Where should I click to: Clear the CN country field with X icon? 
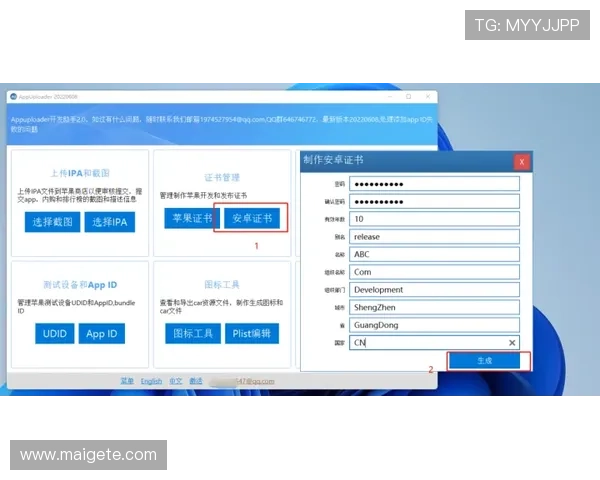512,343
